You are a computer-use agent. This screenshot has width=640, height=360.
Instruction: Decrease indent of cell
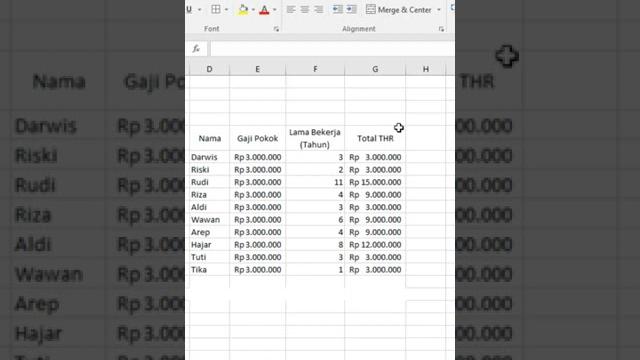click(337, 9)
